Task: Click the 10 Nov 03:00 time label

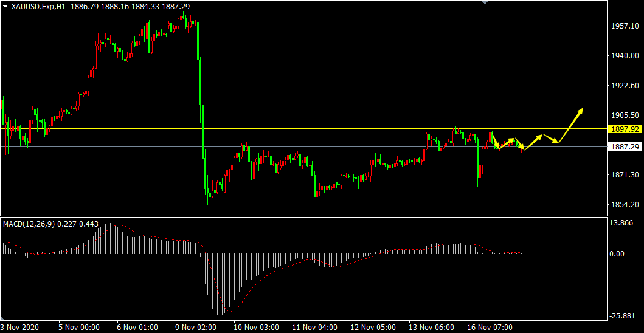Action: coord(256,328)
